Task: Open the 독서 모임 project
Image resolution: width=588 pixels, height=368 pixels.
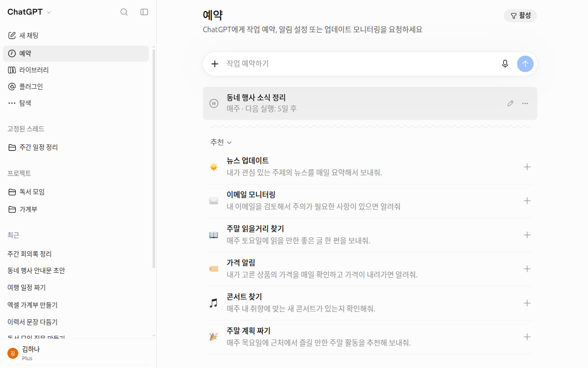Action: click(76, 192)
